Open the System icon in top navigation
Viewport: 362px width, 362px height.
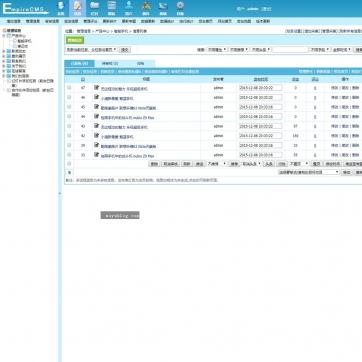point(61,8)
